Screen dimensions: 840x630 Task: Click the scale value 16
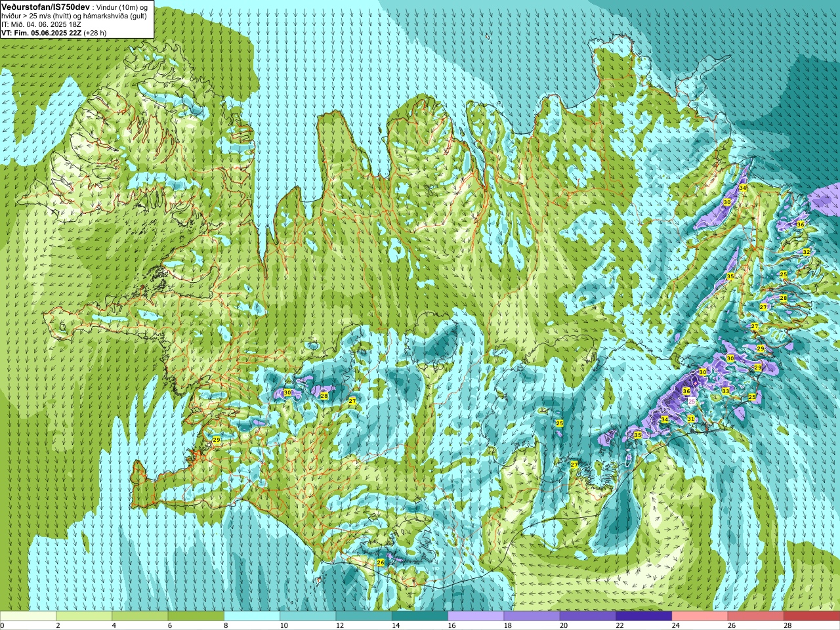(x=451, y=625)
